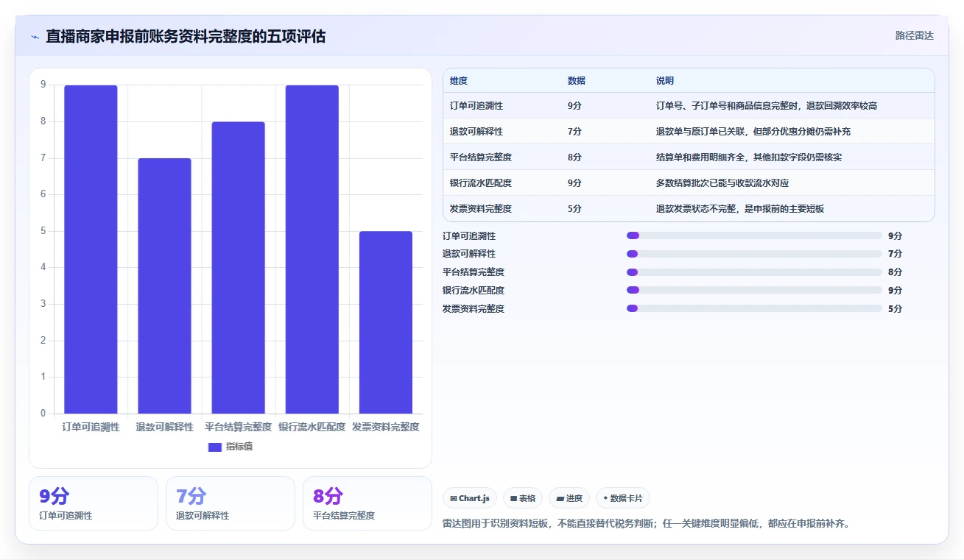964x560 pixels.
Task: Click the 数据卡片 chip icon
Action: [605, 498]
